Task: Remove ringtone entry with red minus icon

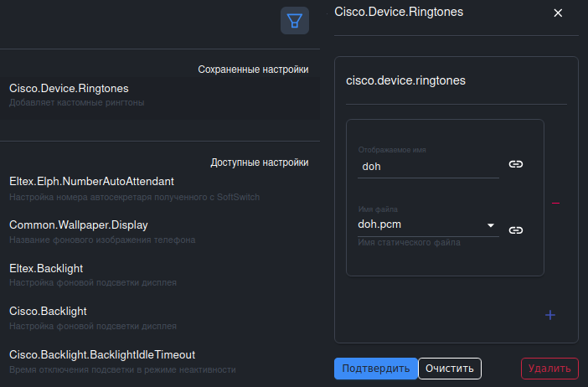Action: [555, 204]
